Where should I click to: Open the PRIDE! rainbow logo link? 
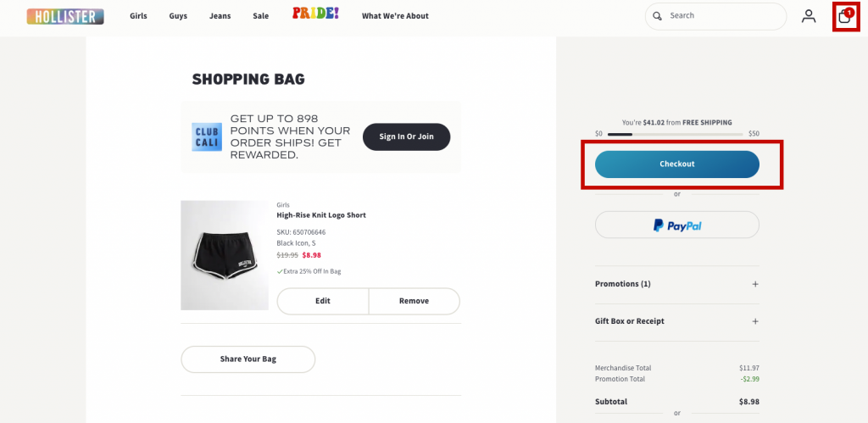[315, 14]
